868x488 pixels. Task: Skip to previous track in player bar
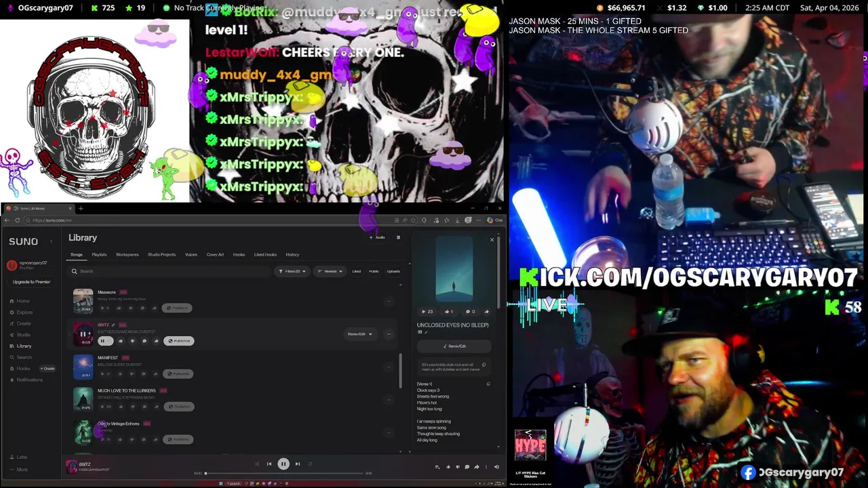pyautogui.click(x=269, y=464)
